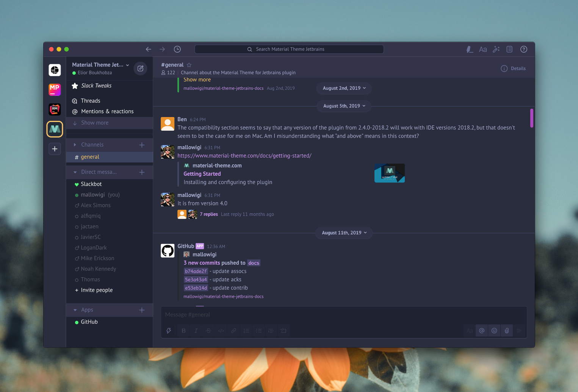Open the August 5th, 2019 date dropdown
578x392 pixels.
[x=344, y=106]
